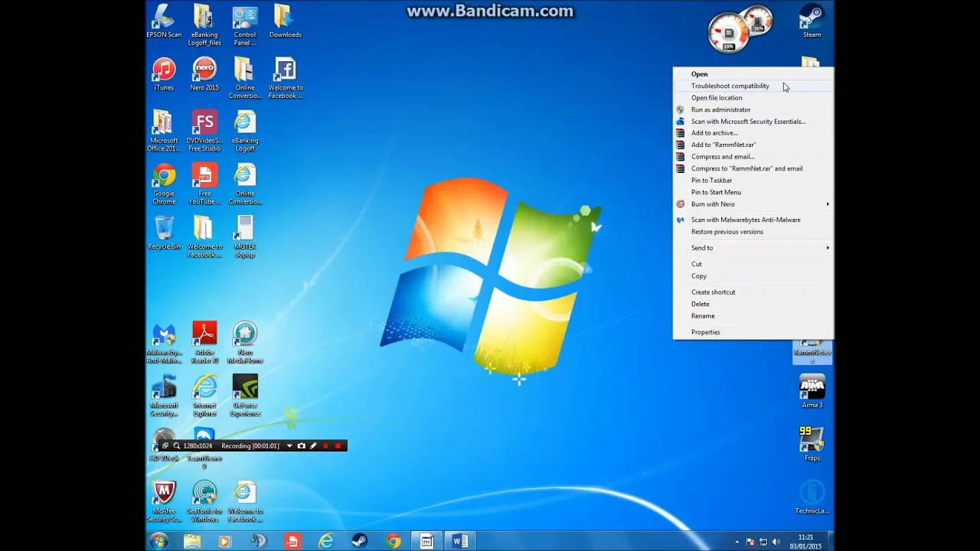Select the Google Chrome desktop shortcut
Image resolution: width=980 pixels, height=551 pixels.
[x=164, y=184]
